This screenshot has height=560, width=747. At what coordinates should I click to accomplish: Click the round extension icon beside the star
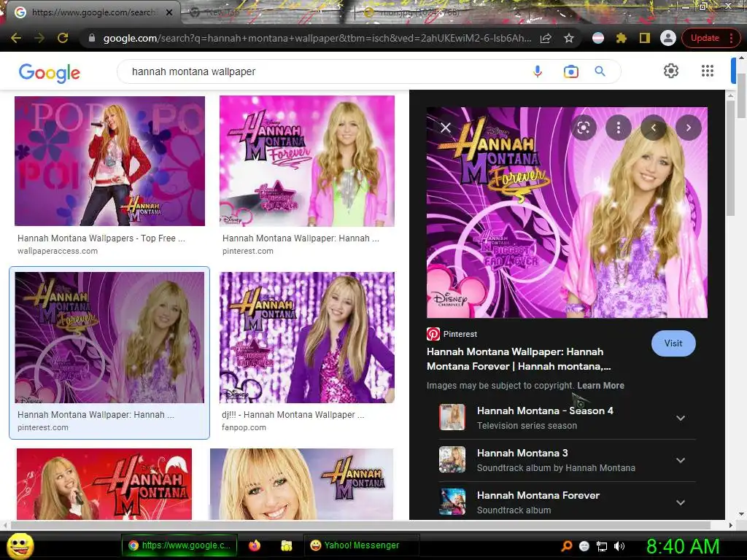pyautogui.click(x=598, y=38)
